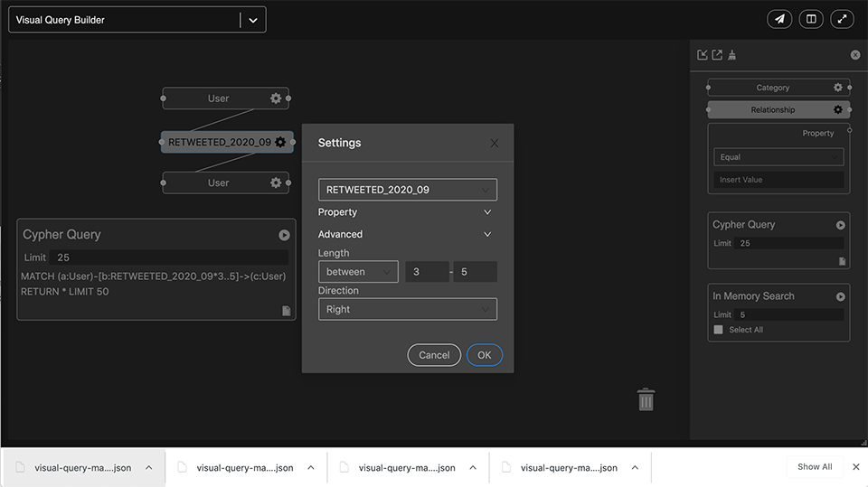Viewport: 868px width, 487px height.
Task: Open the RETWEETED_2020_09 relationship dropdown
Action: pos(407,190)
